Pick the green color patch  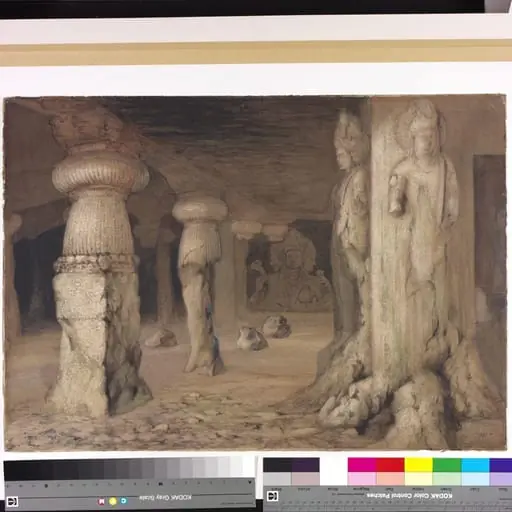tap(447, 465)
